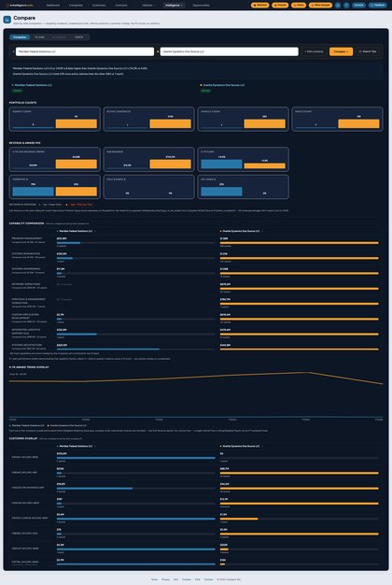The image size is (392, 585).
Task: Open the Dashboard nav item
Action: (x=53, y=6)
